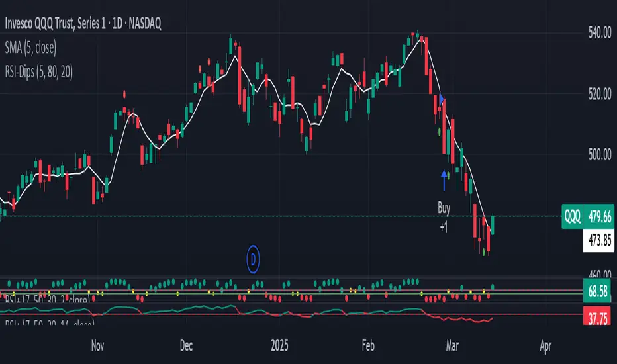
Task: Click the 520.00 price axis label
Action: tap(600, 94)
